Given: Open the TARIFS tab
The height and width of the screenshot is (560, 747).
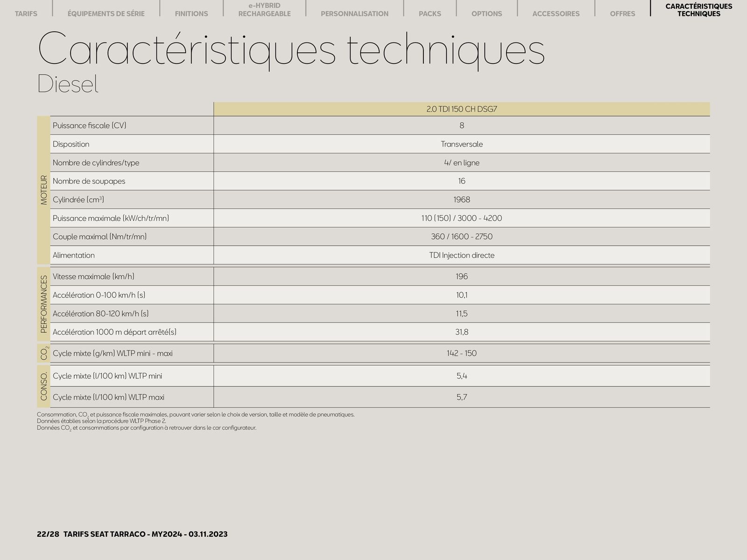Looking at the screenshot, I should click(x=26, y=14).
